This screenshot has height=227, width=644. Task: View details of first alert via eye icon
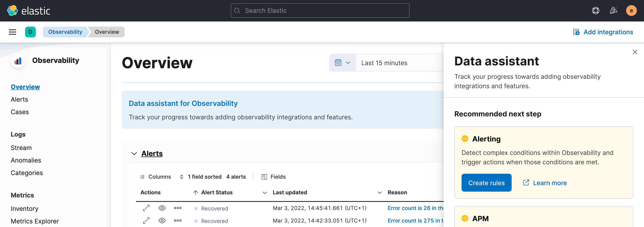pyautogui.click(x=162, y=208)
